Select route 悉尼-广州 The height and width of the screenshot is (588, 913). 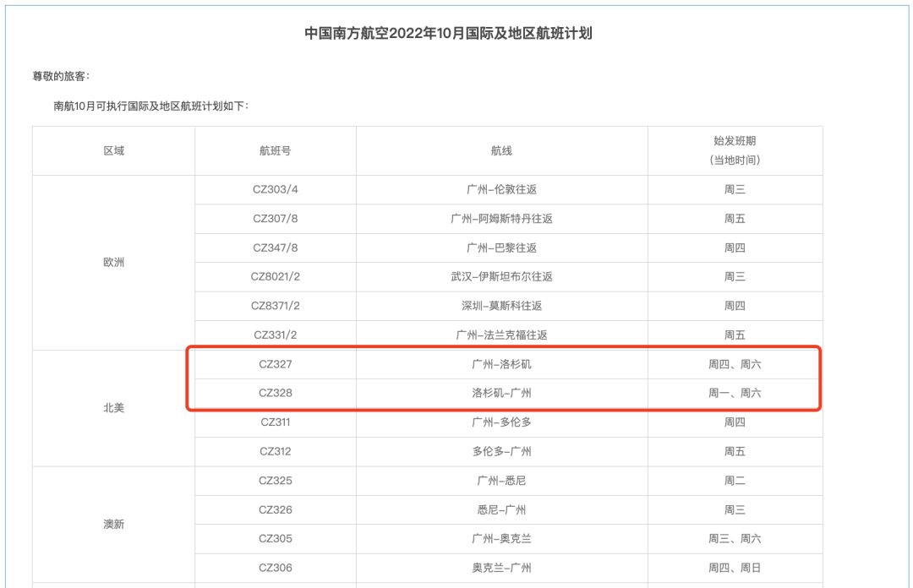point(501,509)
